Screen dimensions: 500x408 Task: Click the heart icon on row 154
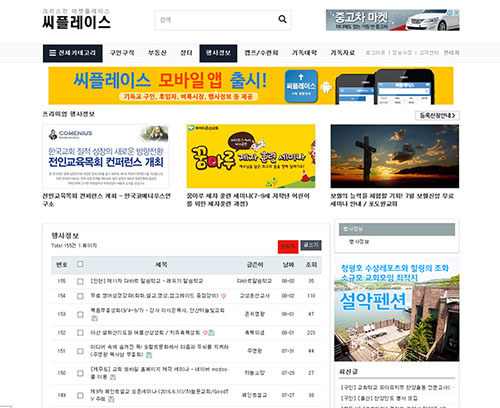[x=223, y=296]
